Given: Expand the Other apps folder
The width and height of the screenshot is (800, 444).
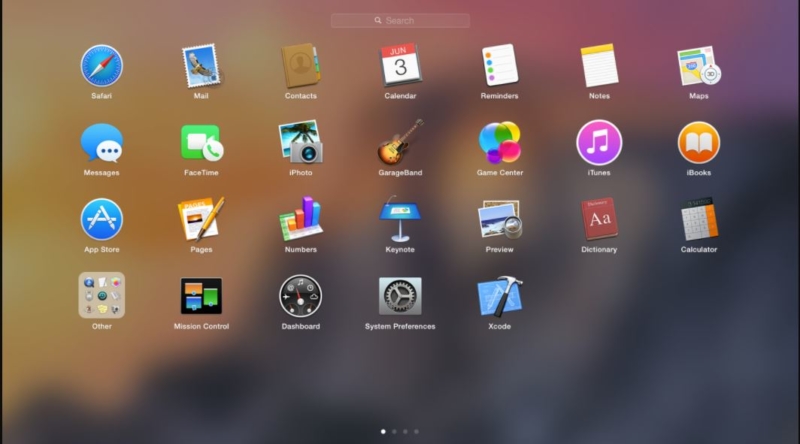Looking at the screenshot, I should click(x=101, y=296).
